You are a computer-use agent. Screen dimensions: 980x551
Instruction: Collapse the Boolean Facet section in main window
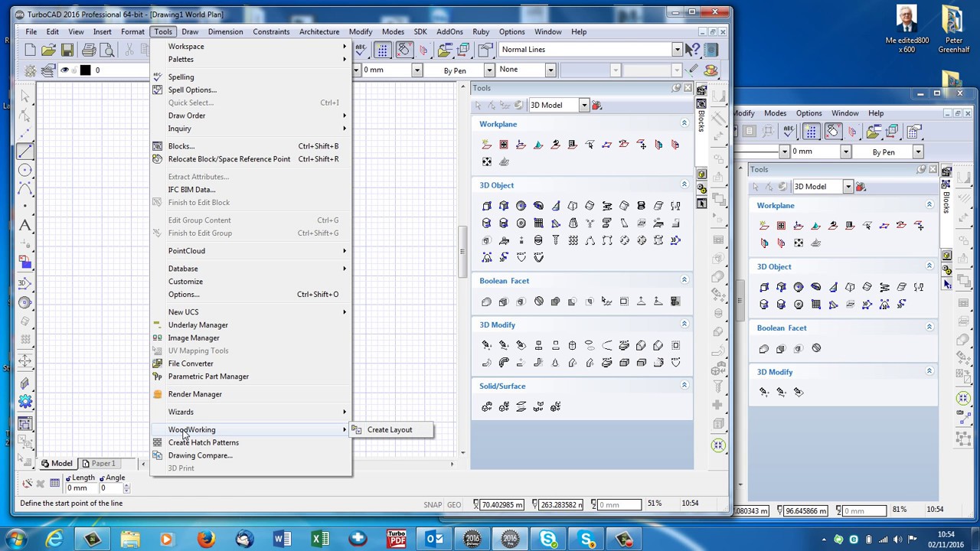[x=684, y=280]
